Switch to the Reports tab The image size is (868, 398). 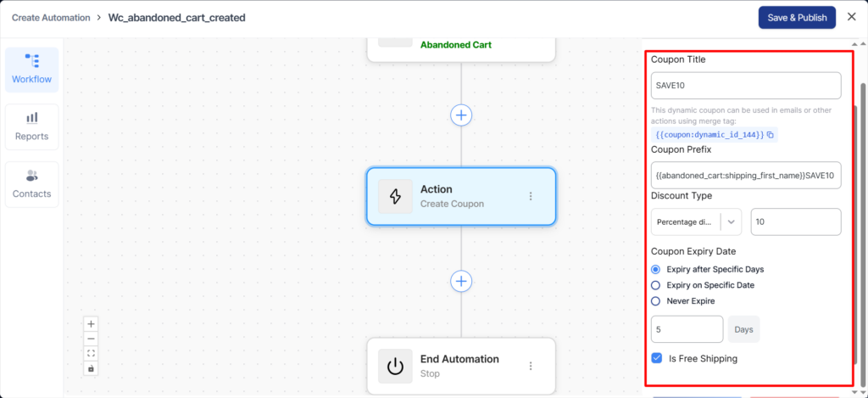click(x=31, y=126)
